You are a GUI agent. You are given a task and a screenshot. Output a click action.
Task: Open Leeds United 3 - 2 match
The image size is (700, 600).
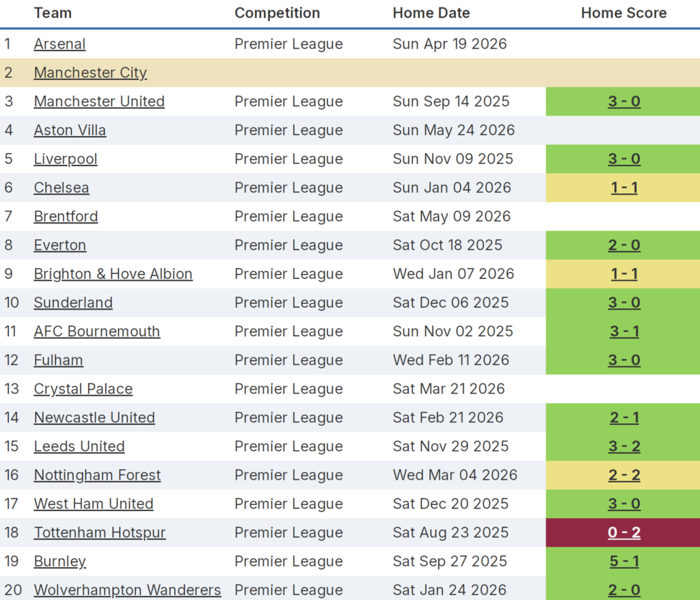click(x=623, y=446)
